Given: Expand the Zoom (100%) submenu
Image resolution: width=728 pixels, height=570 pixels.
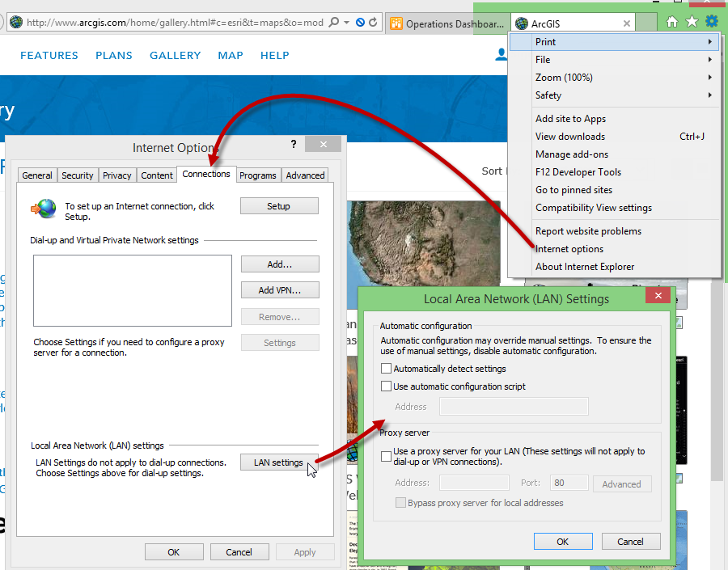Looking at the screenshot, I should click(710, 77).
